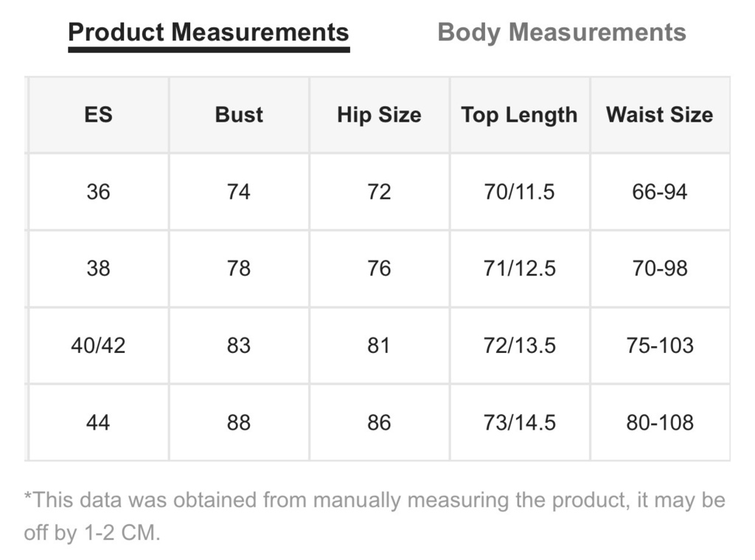Click the bust value 74 cell
Viewport: 755px width, 560px height.
(239, 192)
